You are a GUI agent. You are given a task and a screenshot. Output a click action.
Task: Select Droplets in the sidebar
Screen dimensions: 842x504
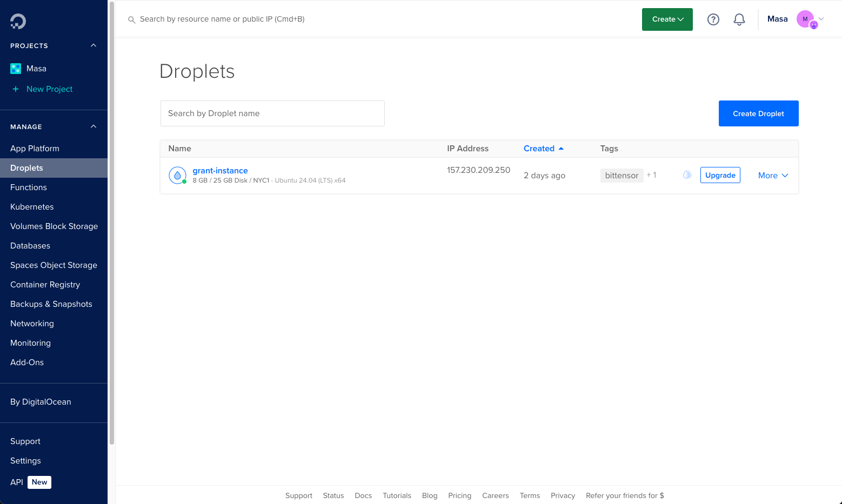(x=54, y=168)
